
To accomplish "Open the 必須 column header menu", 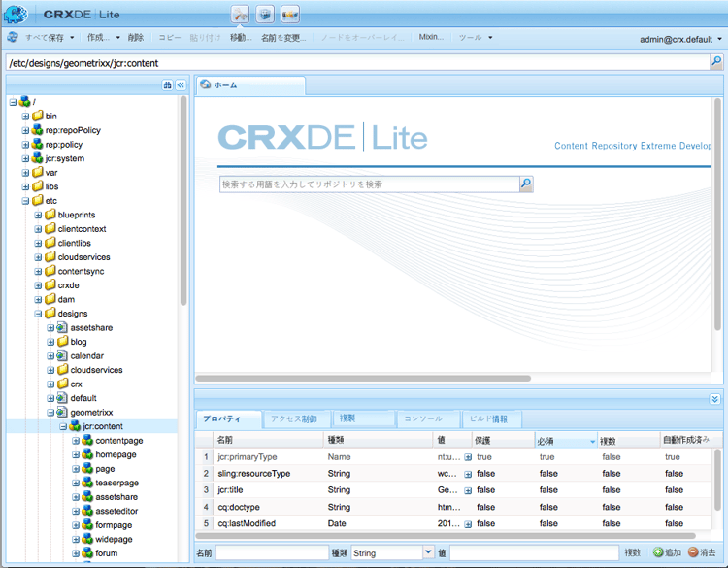I will pyautogui.click(x=592, y=441).
